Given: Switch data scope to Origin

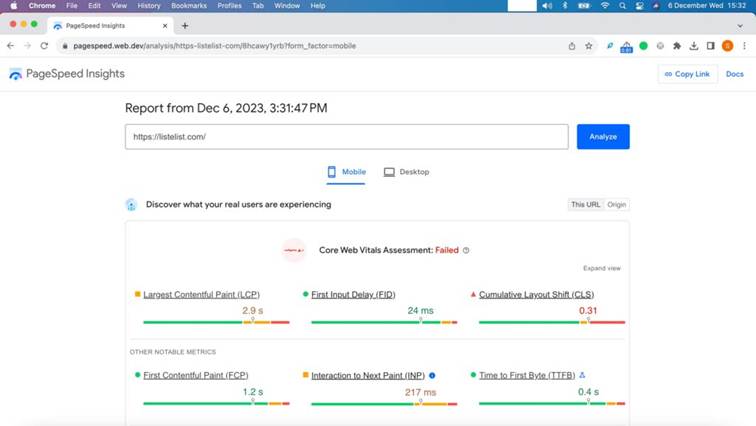Looking at the screenshot, I should [616, 204].
